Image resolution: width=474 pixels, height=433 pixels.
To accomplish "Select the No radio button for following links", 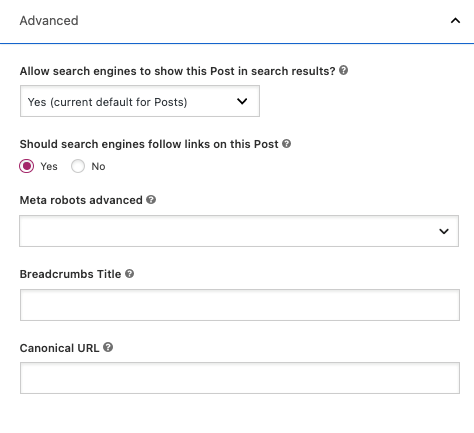I will (x=78, y=166).
